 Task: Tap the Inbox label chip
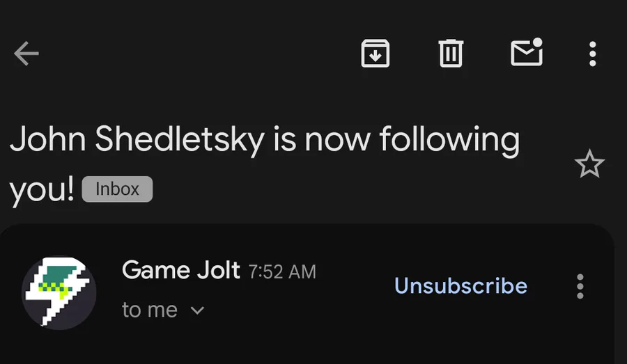[x=117, y=189]
